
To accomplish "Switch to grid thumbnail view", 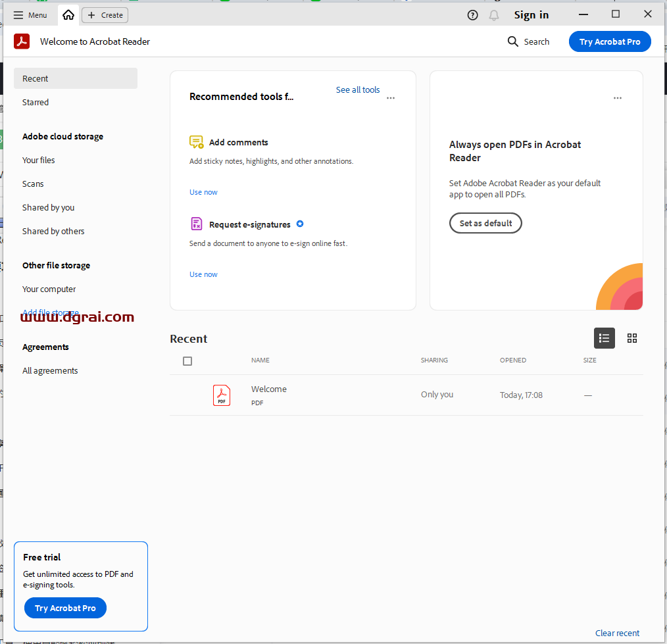I will (631, 338).
